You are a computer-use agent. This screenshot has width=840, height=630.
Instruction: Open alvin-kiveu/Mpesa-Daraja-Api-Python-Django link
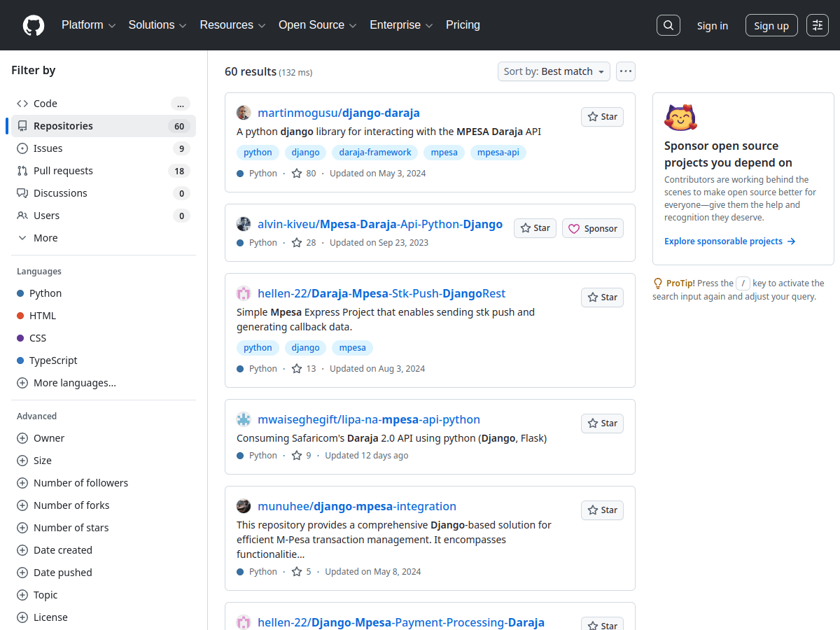380,224
